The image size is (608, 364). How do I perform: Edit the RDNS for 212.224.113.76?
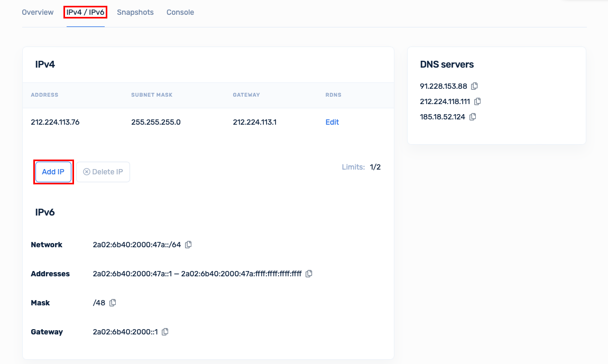point(333,122)
